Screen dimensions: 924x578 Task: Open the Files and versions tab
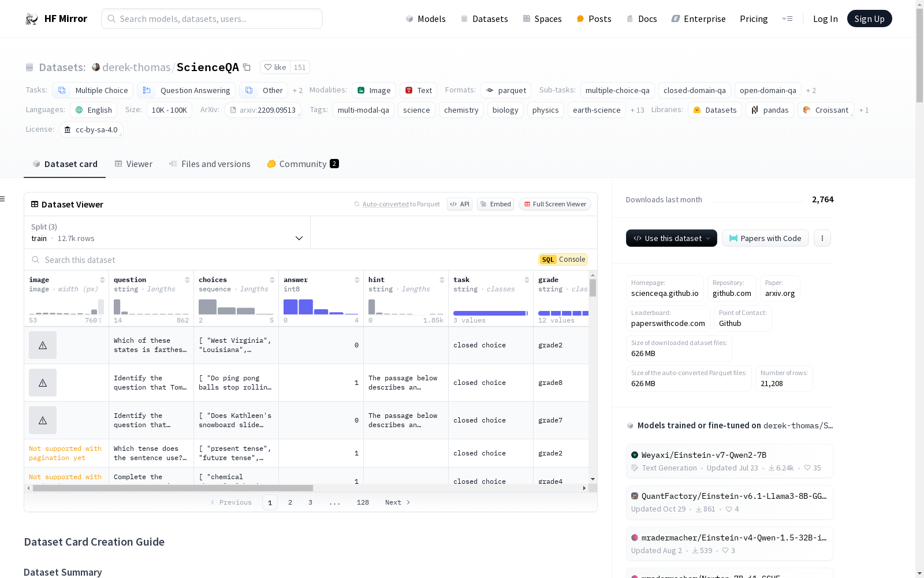[x=210, y=164]
